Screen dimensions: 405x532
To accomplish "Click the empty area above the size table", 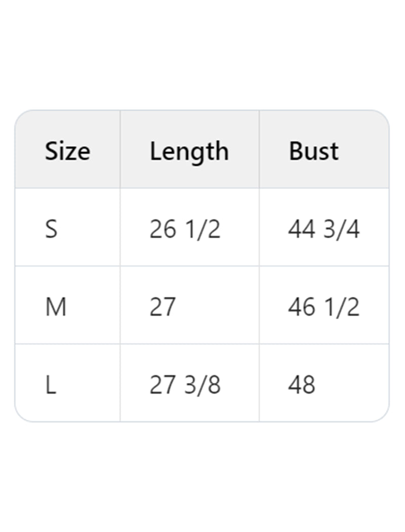I will click(202, 56).
